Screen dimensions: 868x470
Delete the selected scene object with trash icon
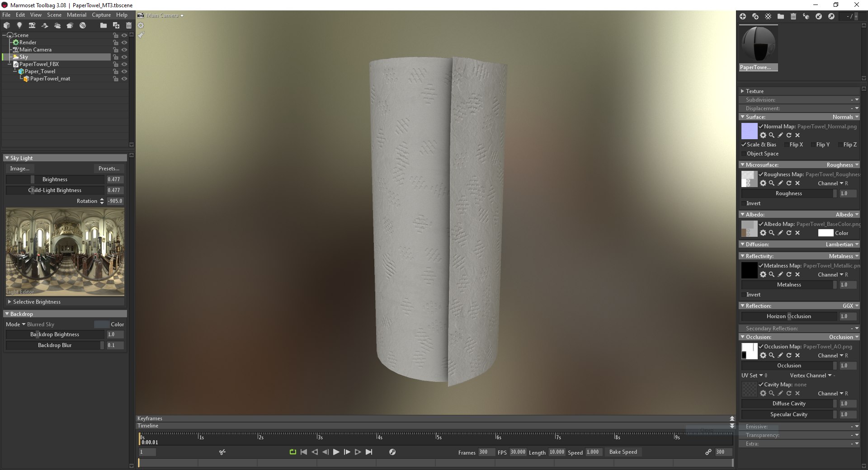point(129,25)
